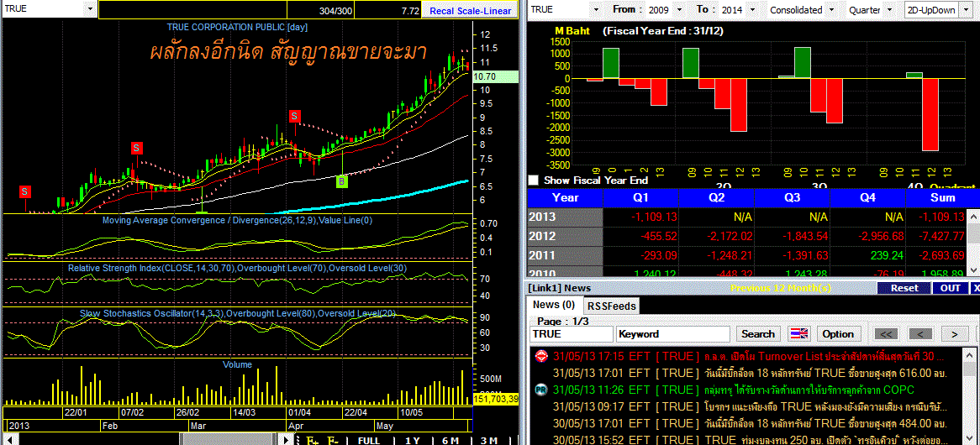The width and height of the screenshot is (980, 445).
Task: Go to previous news page with < button
Action: click(920, 334)
